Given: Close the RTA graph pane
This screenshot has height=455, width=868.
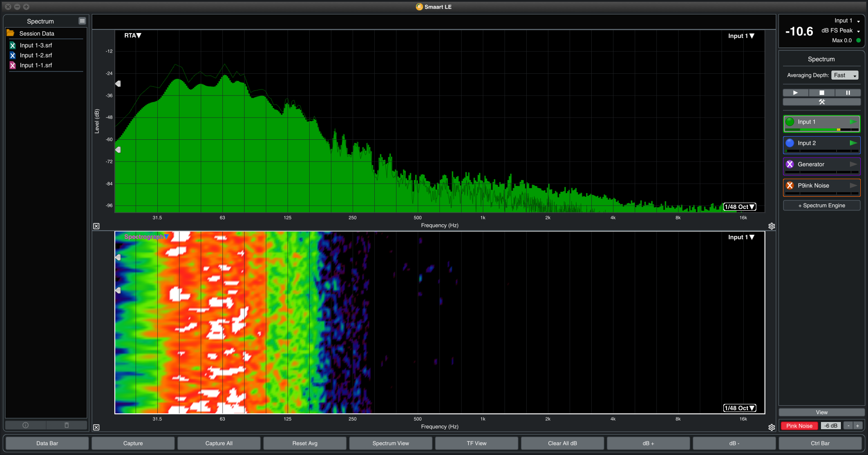Looking at the screenshot, I should (x=96, y=226).
